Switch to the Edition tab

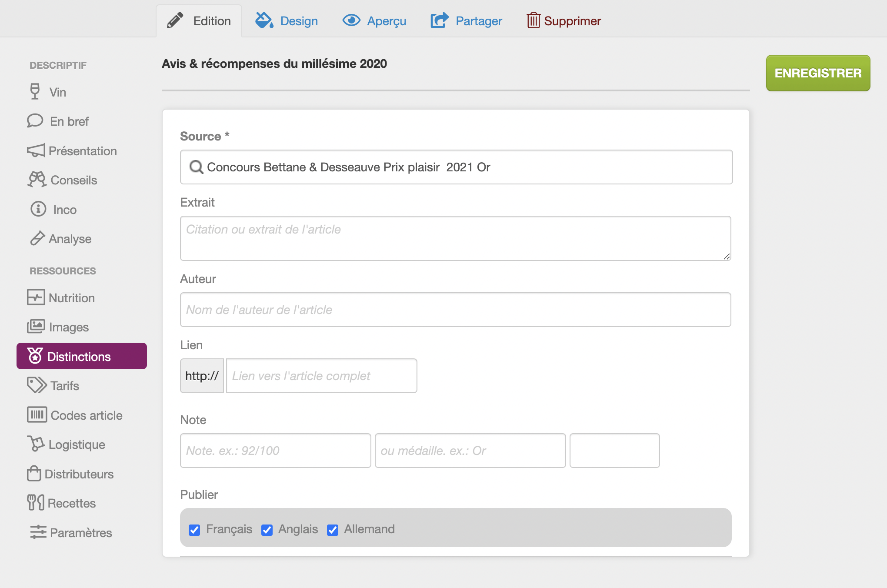pyautogui.click(x=199, y=21)
